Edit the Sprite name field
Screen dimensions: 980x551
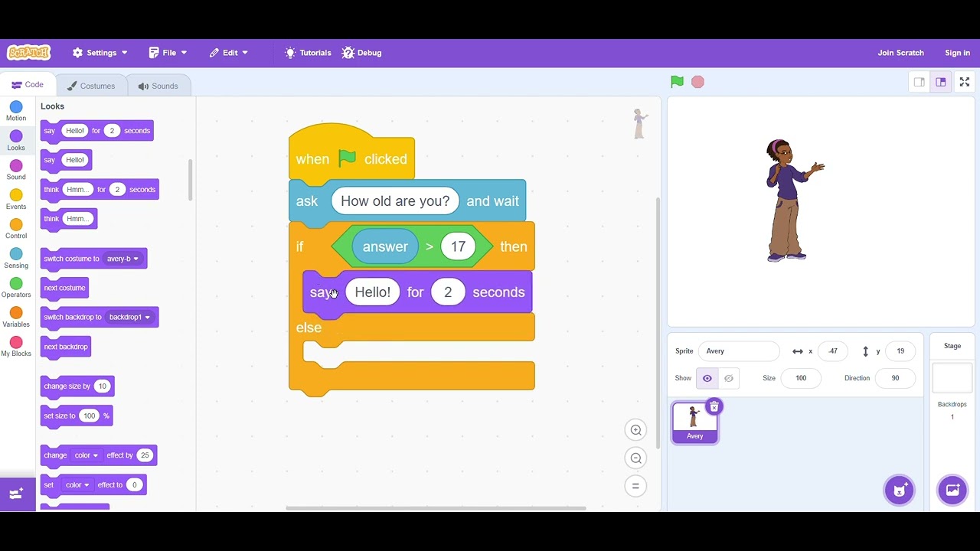click(x=739, y=351)
